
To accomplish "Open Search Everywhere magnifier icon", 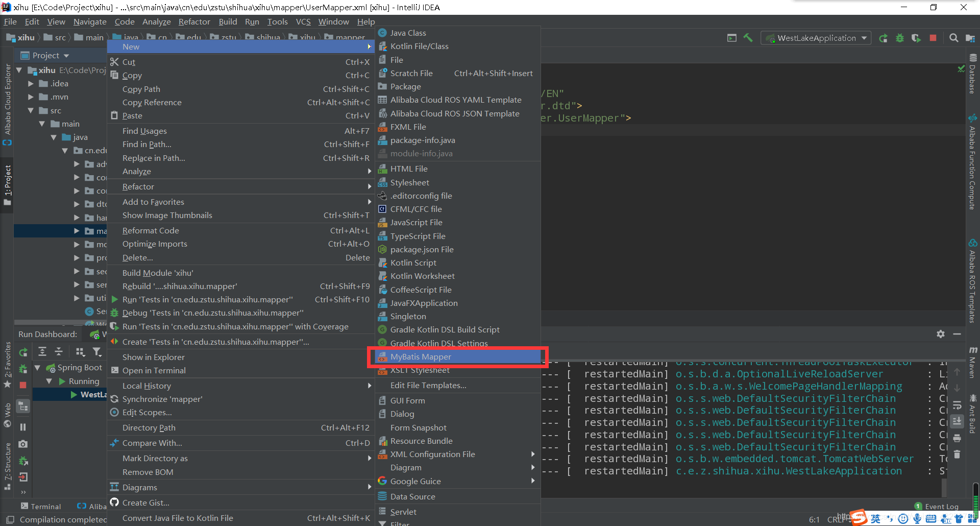I will [953, 38].
